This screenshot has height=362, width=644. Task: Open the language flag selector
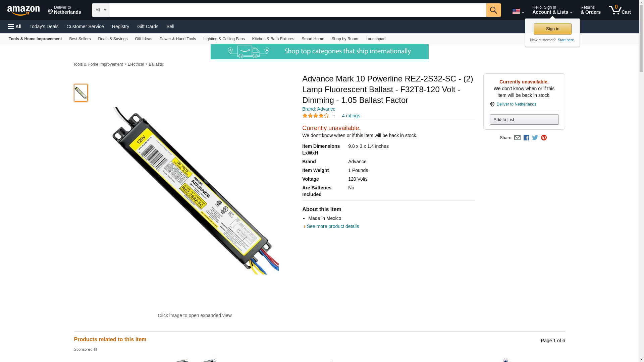point(518,11)
